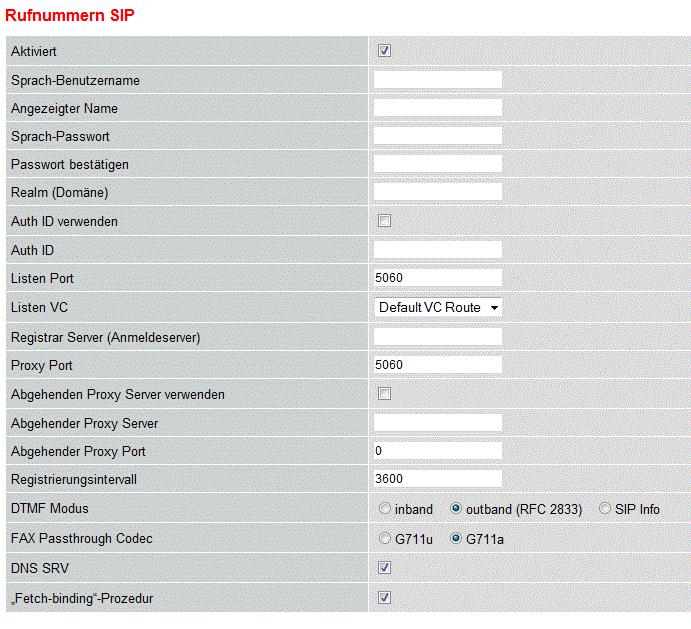Select SIP Info DTMF mode
Viewport: 691px width, 629px height.
click(x=606, y=509)
